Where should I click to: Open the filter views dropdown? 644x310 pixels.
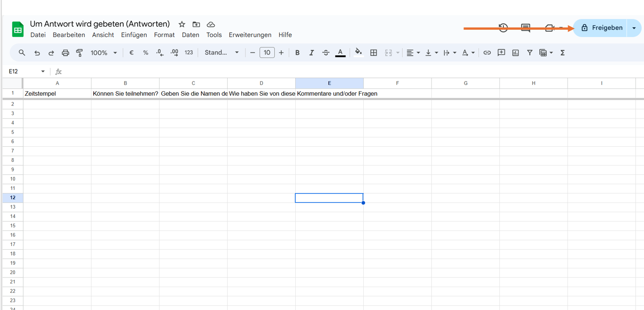click(x=546, y=53)
